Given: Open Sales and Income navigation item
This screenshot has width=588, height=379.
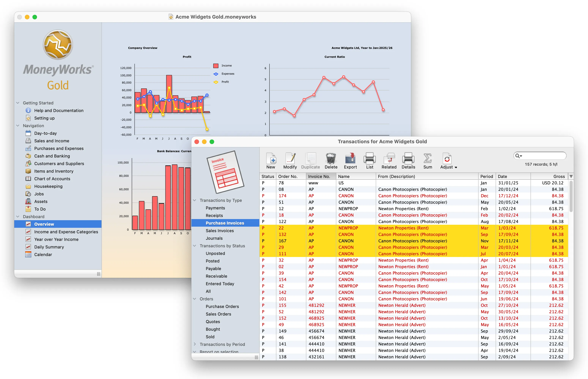Looking at the screenshot, I should tap(51, 141).
